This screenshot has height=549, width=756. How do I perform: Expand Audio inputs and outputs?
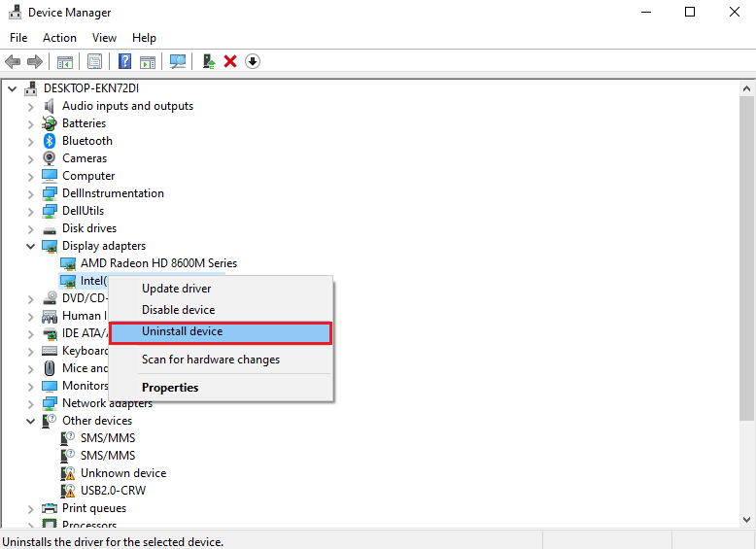coord(31,107)
